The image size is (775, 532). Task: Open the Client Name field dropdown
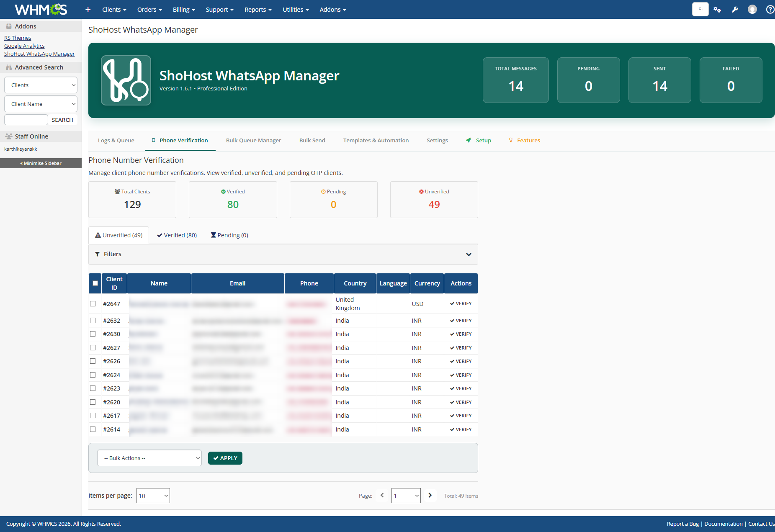pyautogui.click(x=41, y=104)
